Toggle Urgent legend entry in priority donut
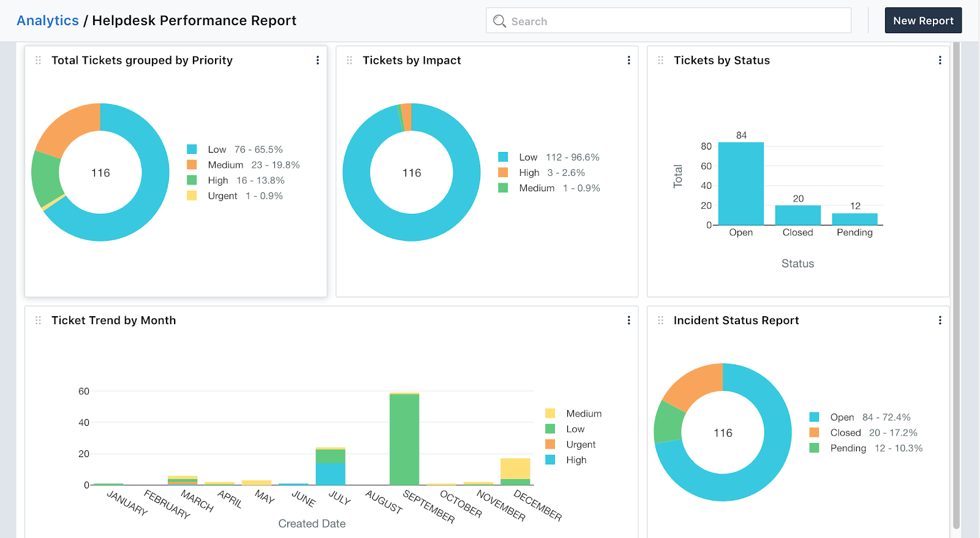Viewport: 980px width, 538px height. point(222,196)
